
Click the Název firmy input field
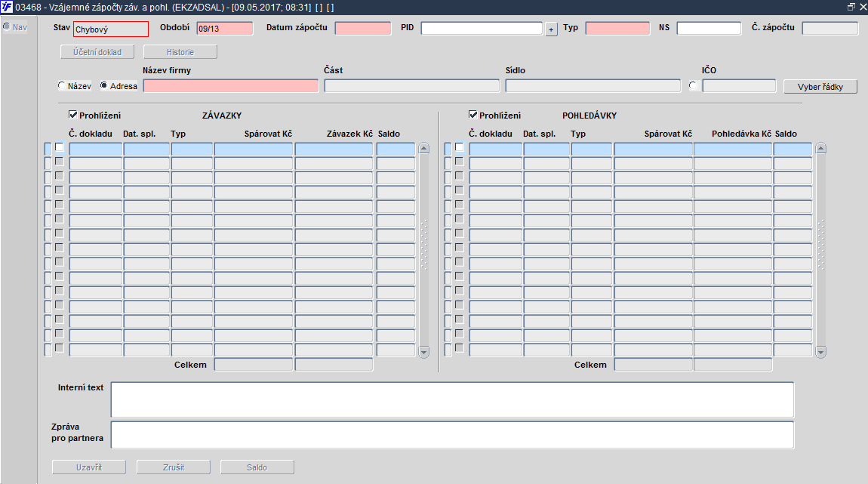coord(231,86)
